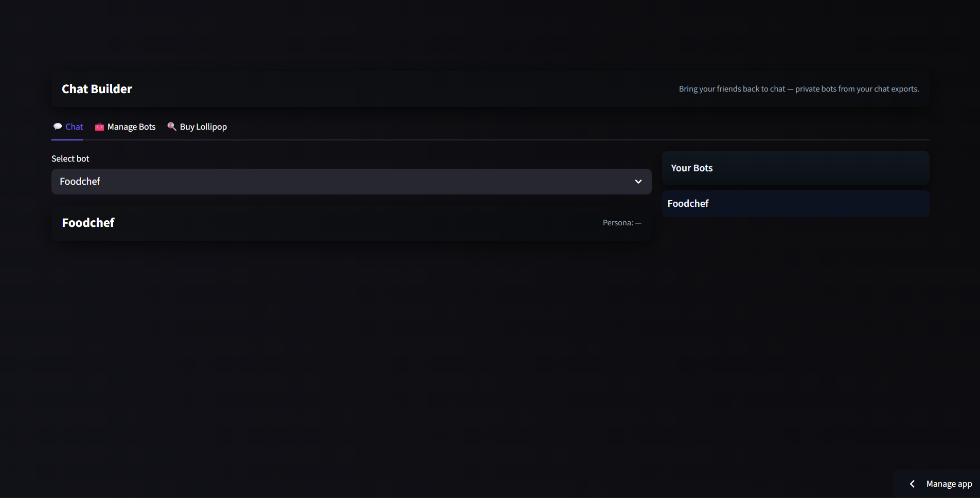
Task: Select the Chat tab label
Action: point(74,127)
